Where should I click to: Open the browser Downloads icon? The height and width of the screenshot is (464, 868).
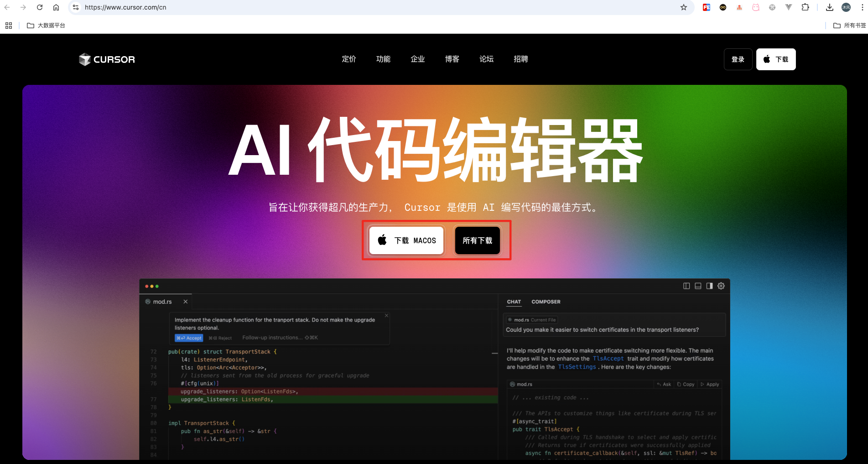[830, 7]
